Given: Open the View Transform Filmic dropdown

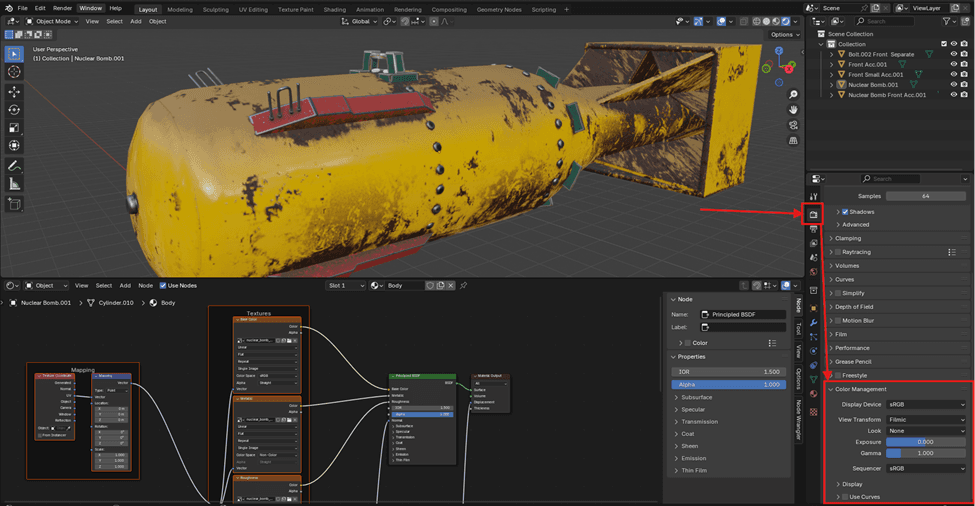Looking at the screenshot, I should [x=927, y=419].
